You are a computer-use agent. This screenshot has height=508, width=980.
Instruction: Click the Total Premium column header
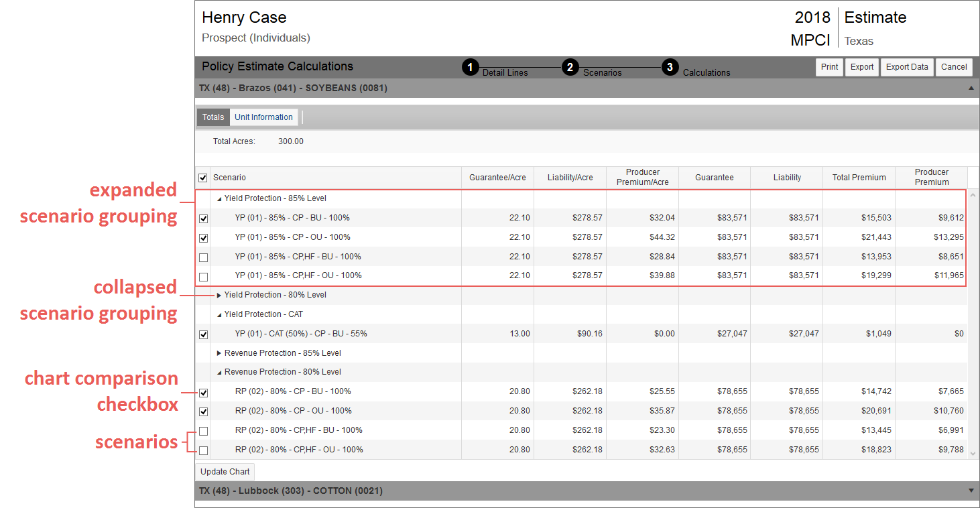859,178
